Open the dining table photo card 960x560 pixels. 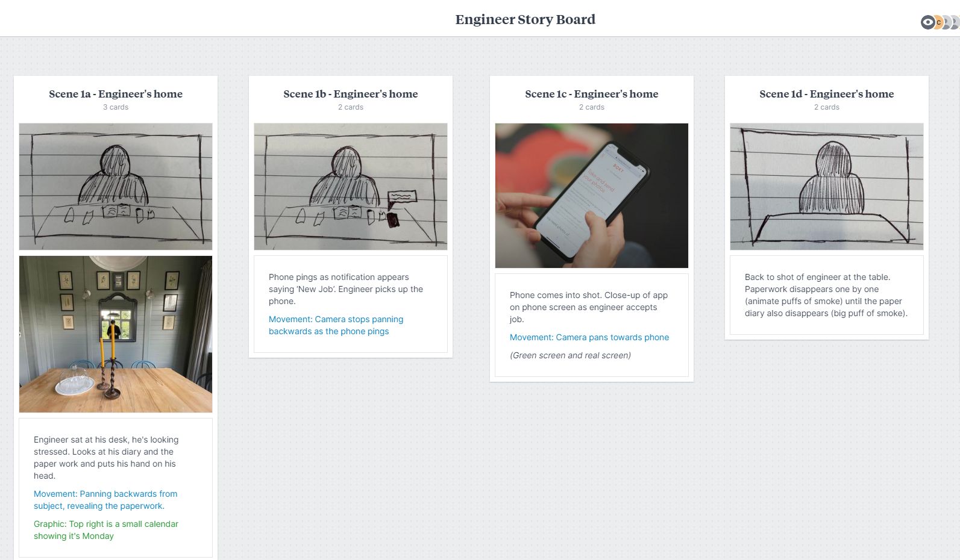[x=116, y=334]
